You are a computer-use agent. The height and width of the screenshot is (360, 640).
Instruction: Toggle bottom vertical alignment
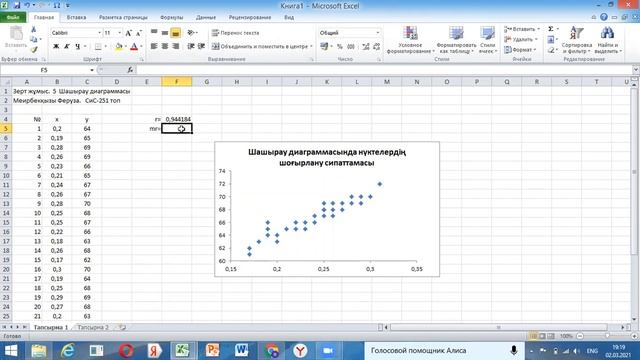[x=176, y=33]
